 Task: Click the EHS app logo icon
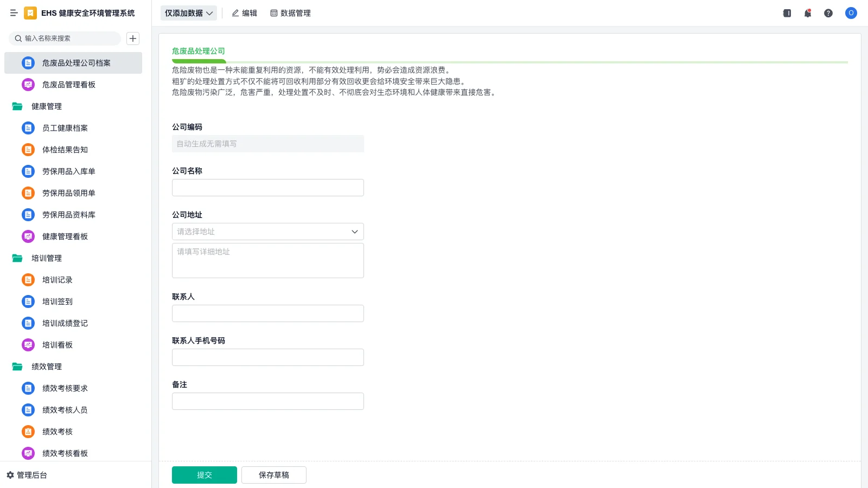pyautogui.click(x=30, y=13)
